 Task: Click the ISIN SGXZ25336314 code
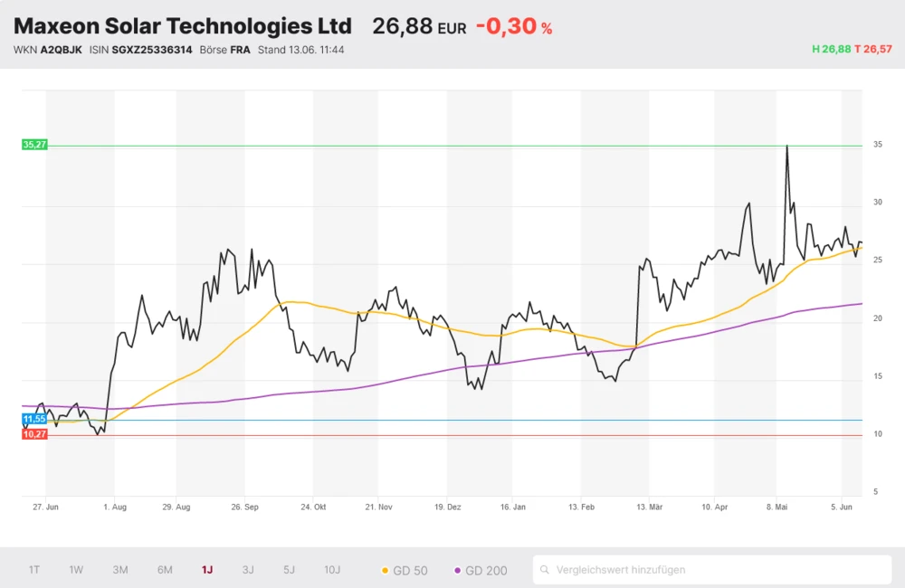click(152, 50)
